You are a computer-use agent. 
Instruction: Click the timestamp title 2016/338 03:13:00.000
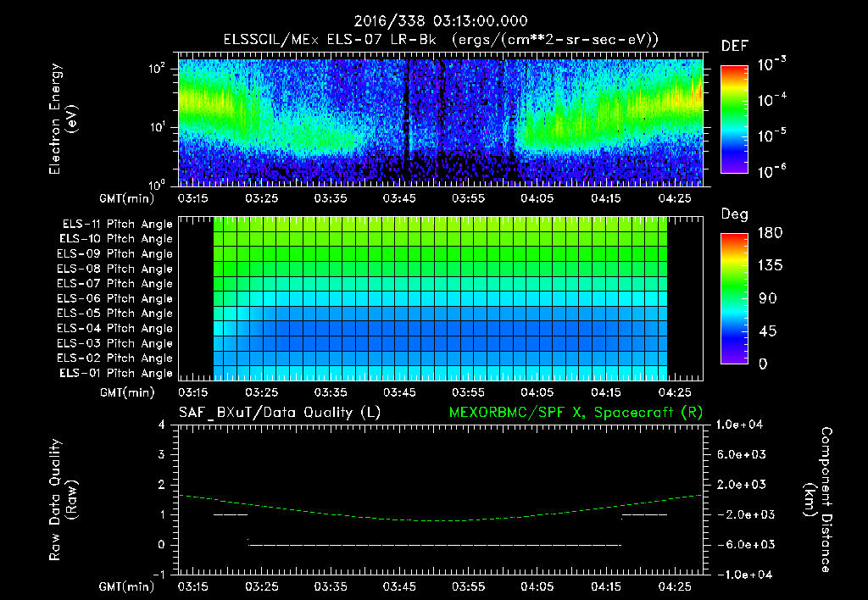(x=441, y=21)
